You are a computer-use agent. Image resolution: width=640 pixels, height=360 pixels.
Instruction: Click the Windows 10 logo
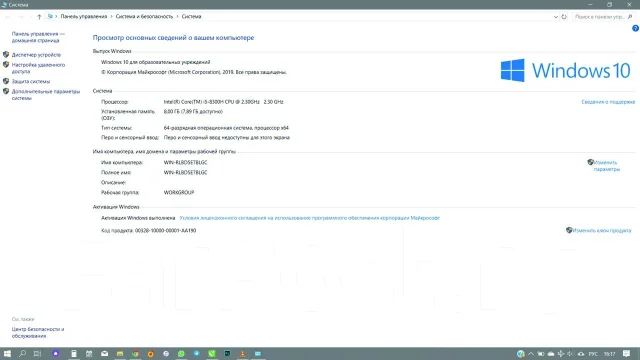566,71
